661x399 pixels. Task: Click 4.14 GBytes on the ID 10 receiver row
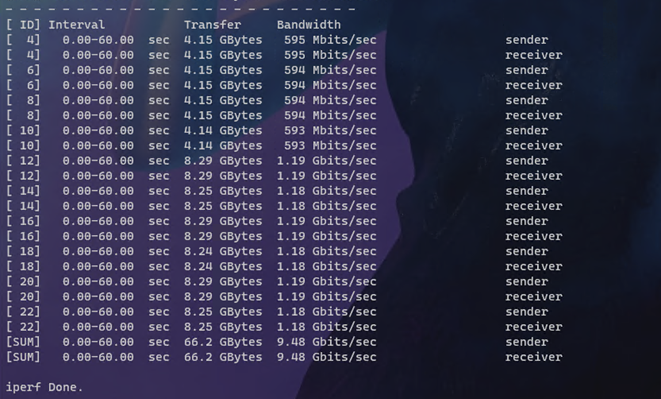click(x=223, y=146)
